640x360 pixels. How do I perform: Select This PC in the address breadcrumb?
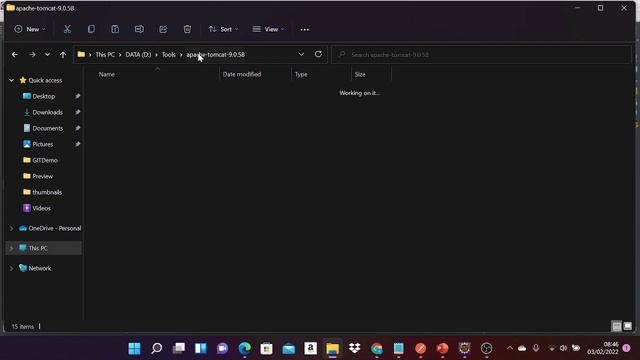(105, 54)
